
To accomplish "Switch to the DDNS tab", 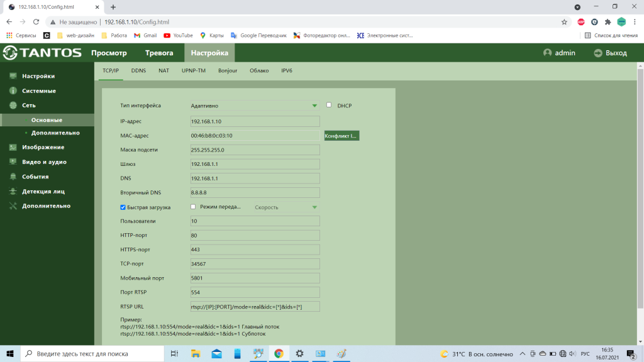I will point(138,70).
